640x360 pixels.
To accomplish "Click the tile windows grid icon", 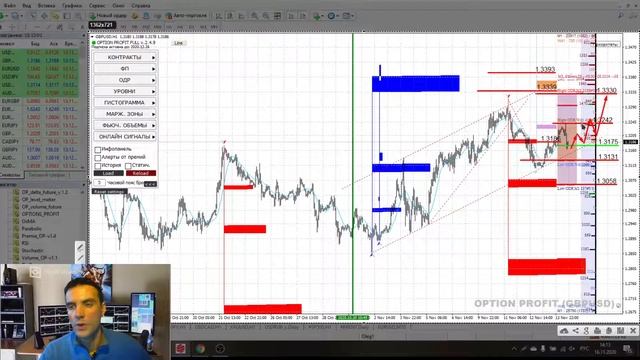I will [x=277, y=16].
